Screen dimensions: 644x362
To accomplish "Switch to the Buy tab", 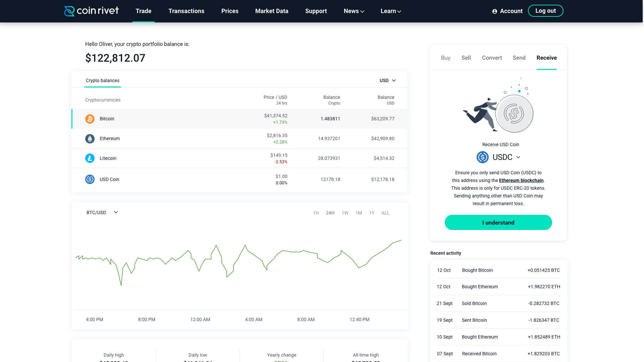I will click(x=445, y=58).
